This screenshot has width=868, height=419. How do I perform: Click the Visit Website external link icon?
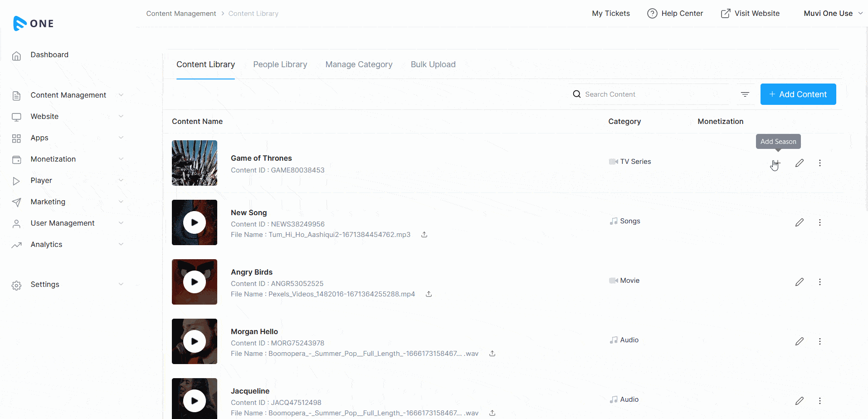[x=726, y=14]
